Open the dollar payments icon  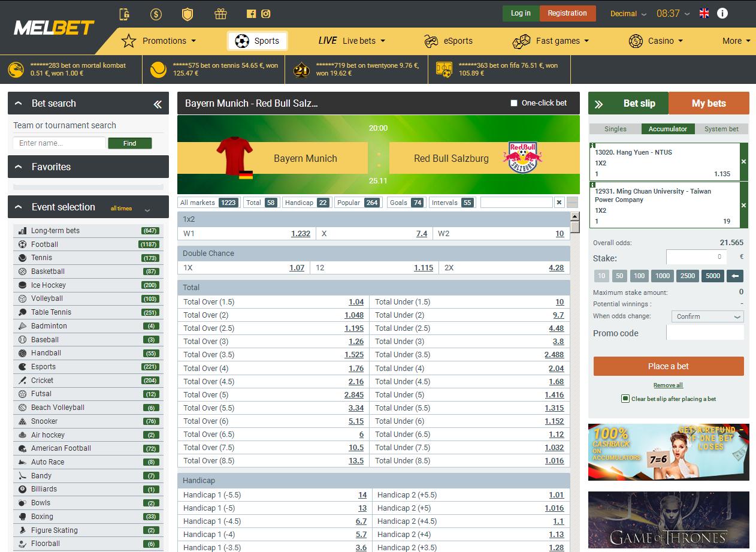coord(156,14)
